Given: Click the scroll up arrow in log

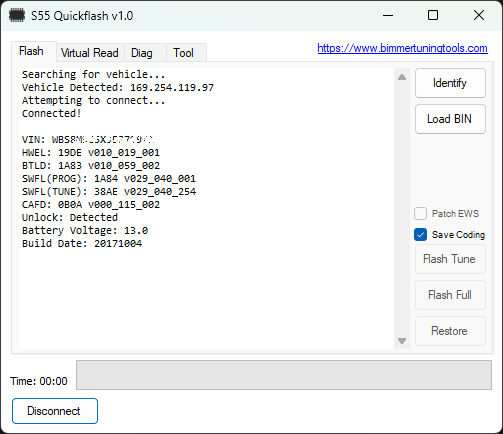Looking at the screenshot, I should [x=402, y=77].
